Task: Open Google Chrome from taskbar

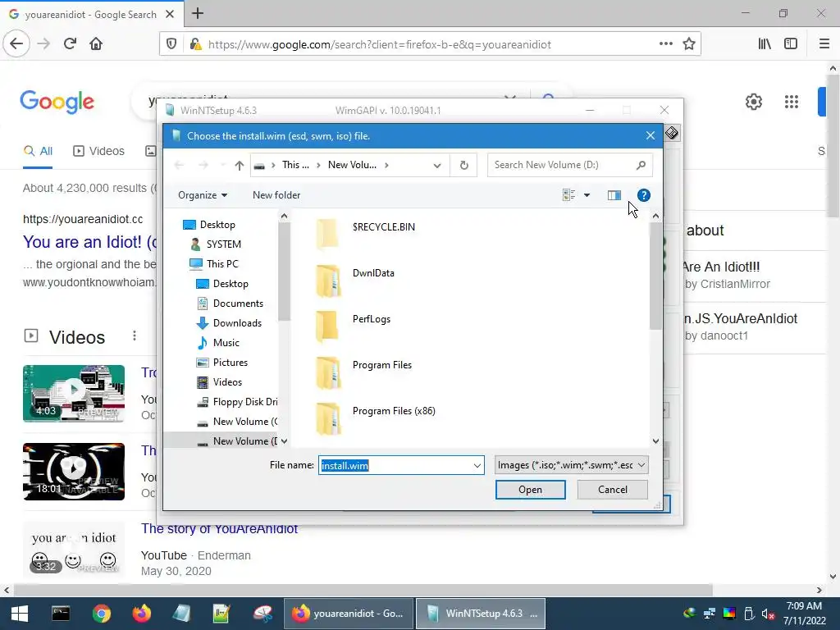Action: 101,614
